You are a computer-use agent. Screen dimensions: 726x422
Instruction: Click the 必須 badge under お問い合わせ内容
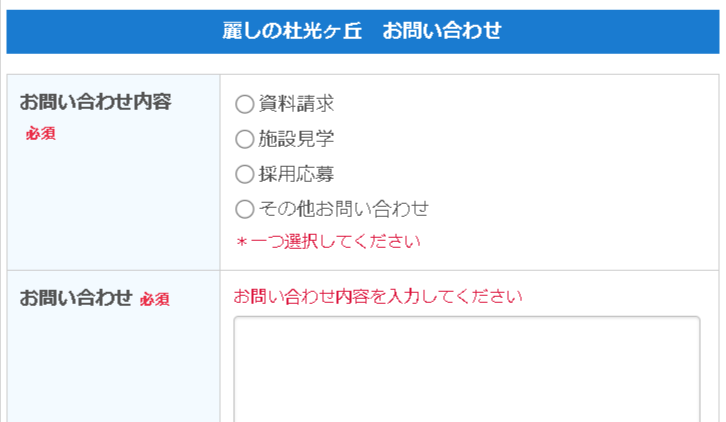tap(41, 134)
